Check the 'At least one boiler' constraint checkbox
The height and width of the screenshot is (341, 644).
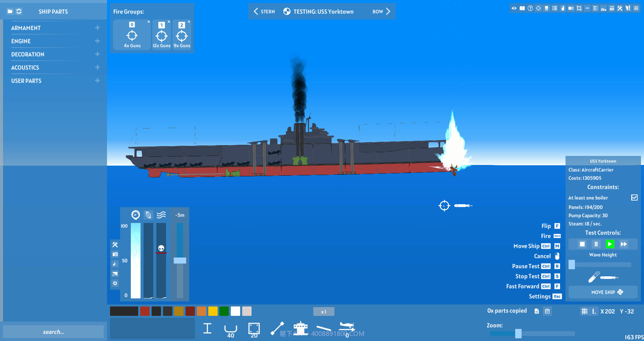[x=634, y=197]
